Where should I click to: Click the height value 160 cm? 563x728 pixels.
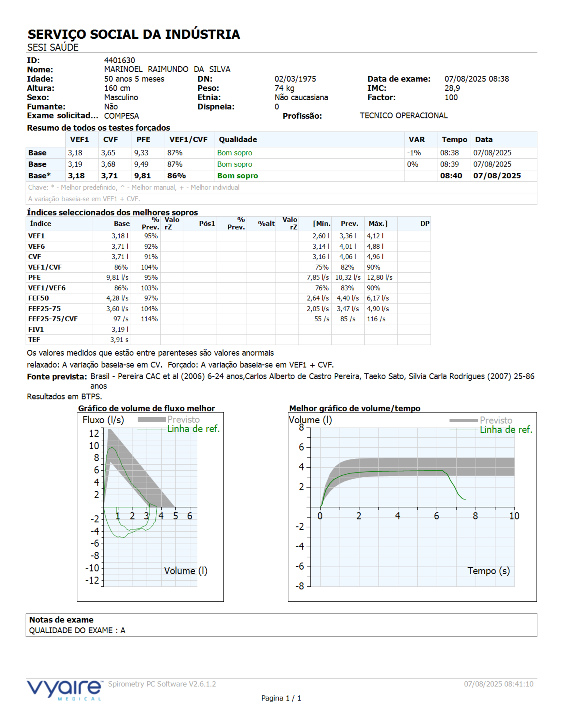coord(117,88)
